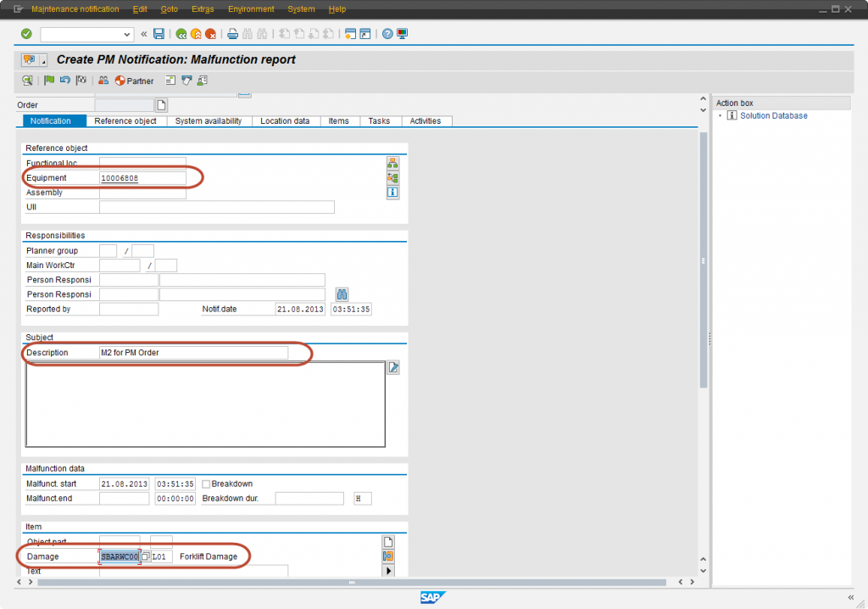The height and width of the screenshot is (609, 868).
Task: Switch to the Location data tab
Action: 284,121
